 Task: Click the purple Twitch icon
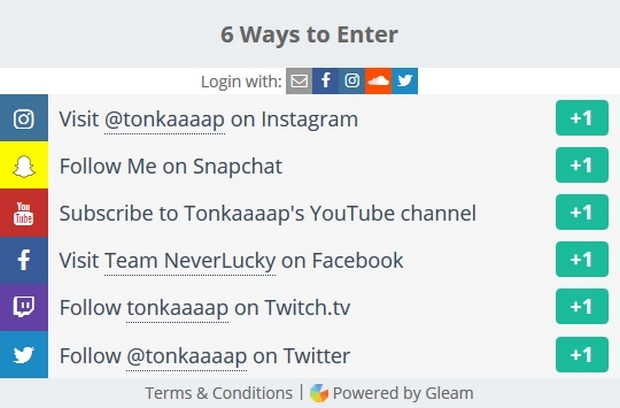coord(24,307)
